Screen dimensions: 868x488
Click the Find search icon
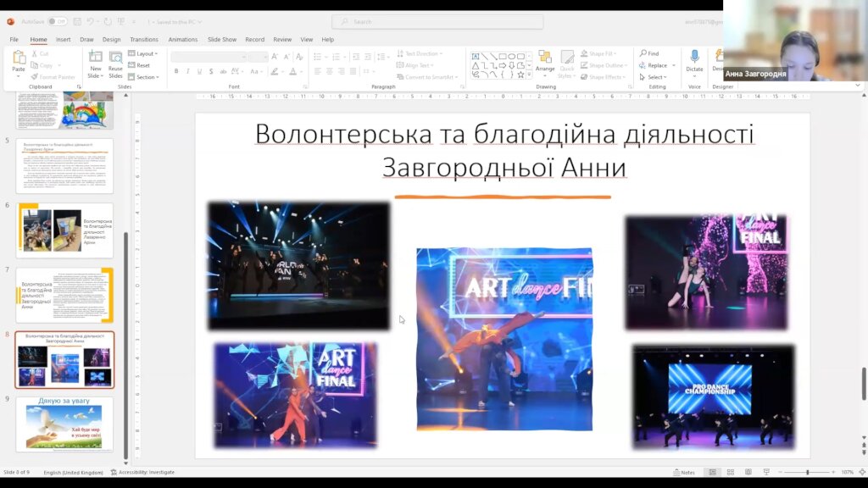coord(643,53)
